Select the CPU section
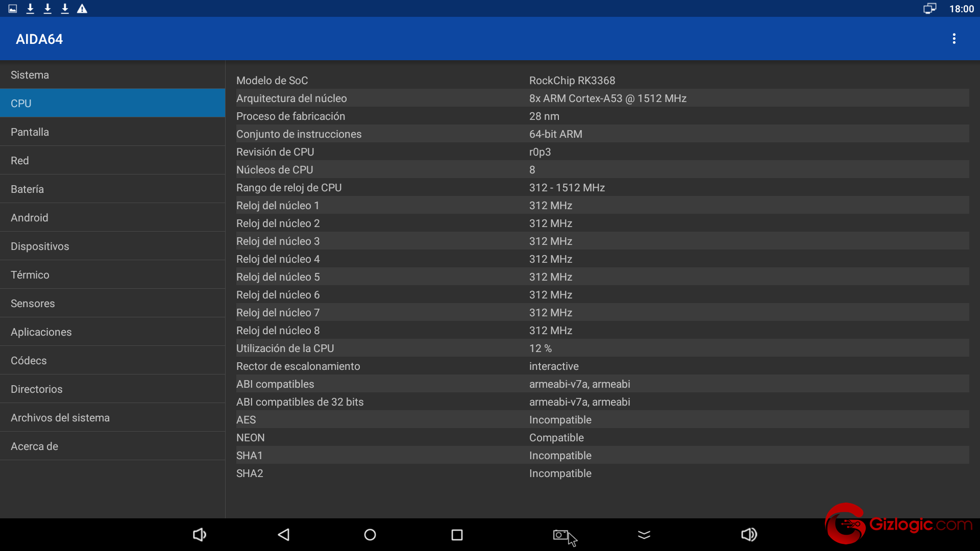The height and width of the screenshot is (551, 980). click(x=112, y=103)
